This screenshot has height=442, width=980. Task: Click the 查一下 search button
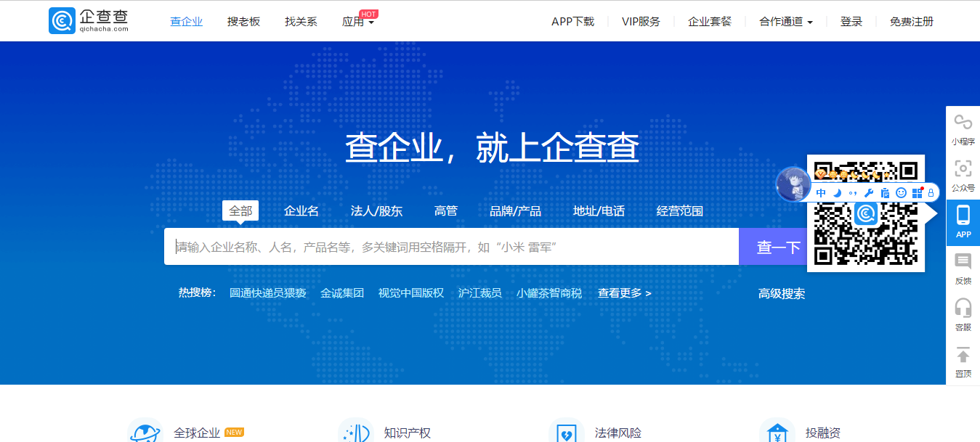(x=779, y=247)
